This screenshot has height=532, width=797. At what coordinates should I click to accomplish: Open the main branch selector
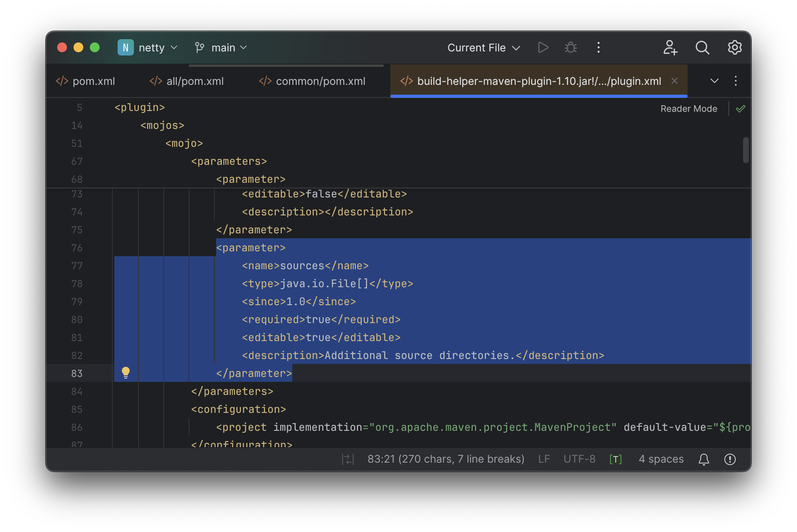click(x=220, y=47)
